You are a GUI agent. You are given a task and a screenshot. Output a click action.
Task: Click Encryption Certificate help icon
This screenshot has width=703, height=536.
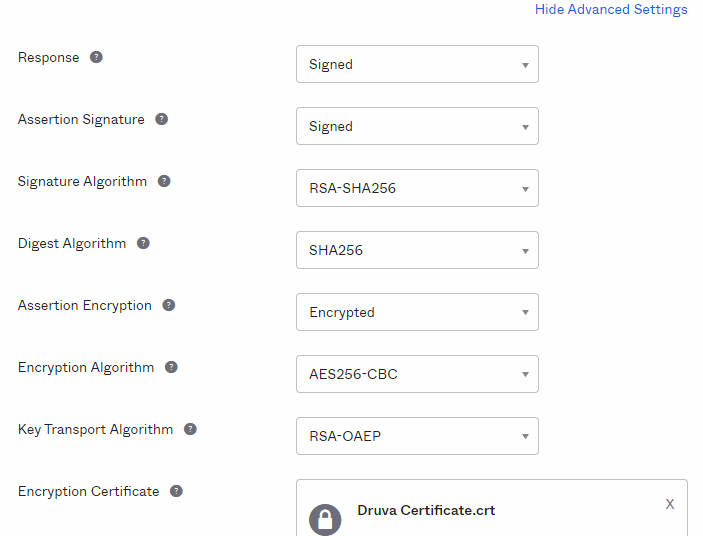click(x=176, y=491)
